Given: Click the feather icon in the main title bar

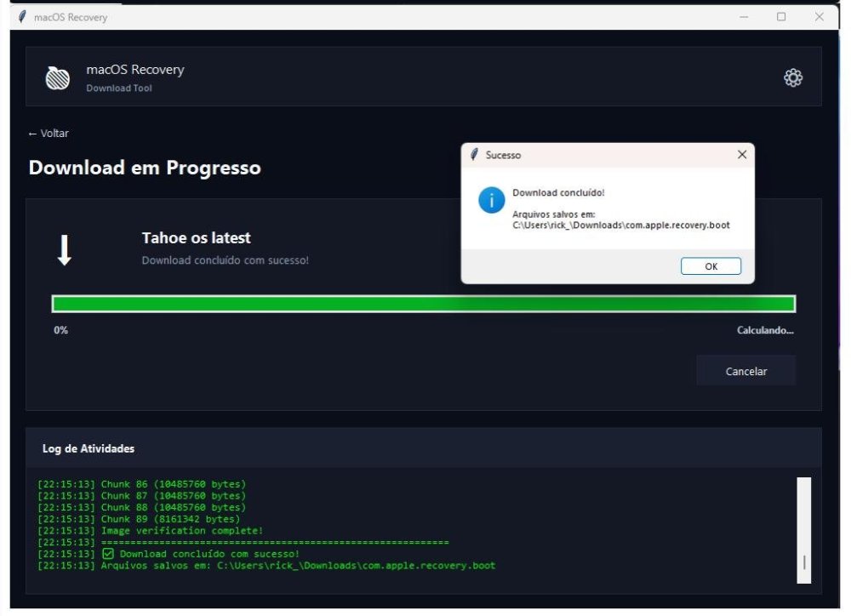Looking at the screenshot, I should click(22, 17).
